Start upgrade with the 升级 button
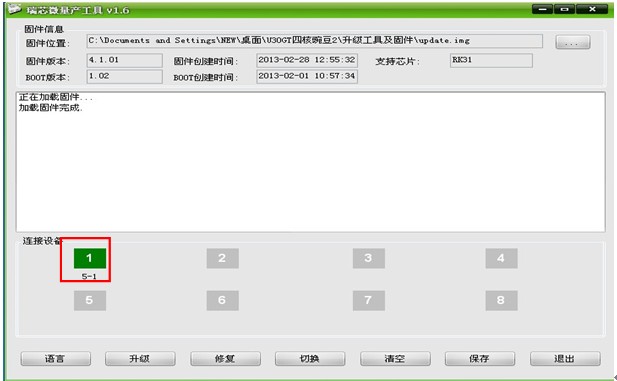This screenshot has width=617, height=381. pos(140,359)
